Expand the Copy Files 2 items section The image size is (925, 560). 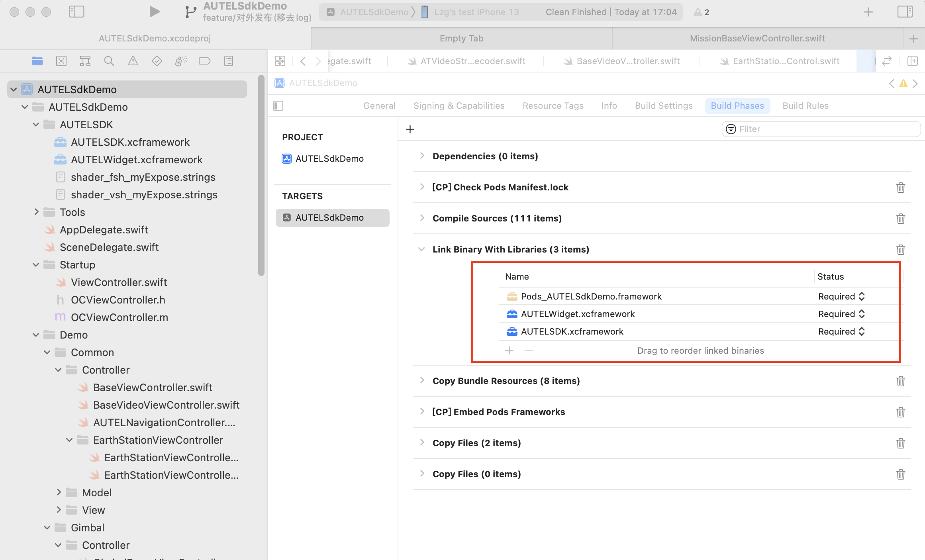[421, 443]
